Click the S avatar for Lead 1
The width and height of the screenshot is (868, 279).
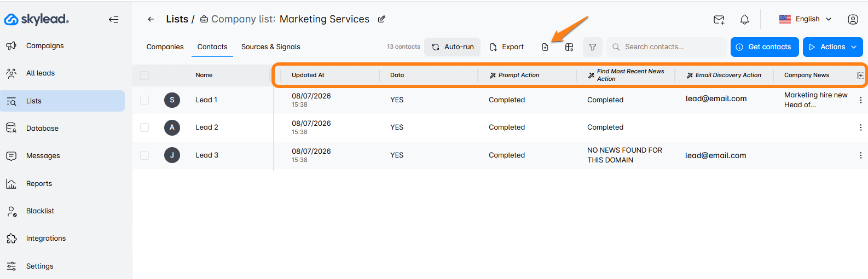[172, 100]
